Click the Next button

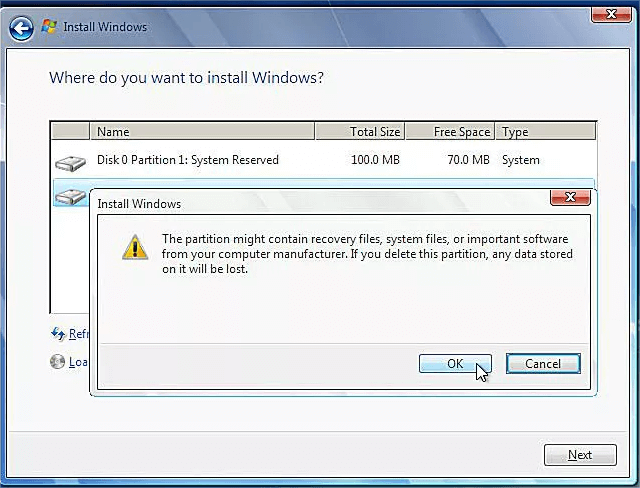[580, 455]
